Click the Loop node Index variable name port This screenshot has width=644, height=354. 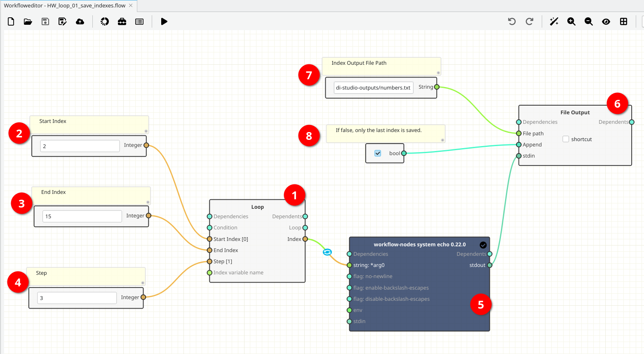(x=209, y=272)
